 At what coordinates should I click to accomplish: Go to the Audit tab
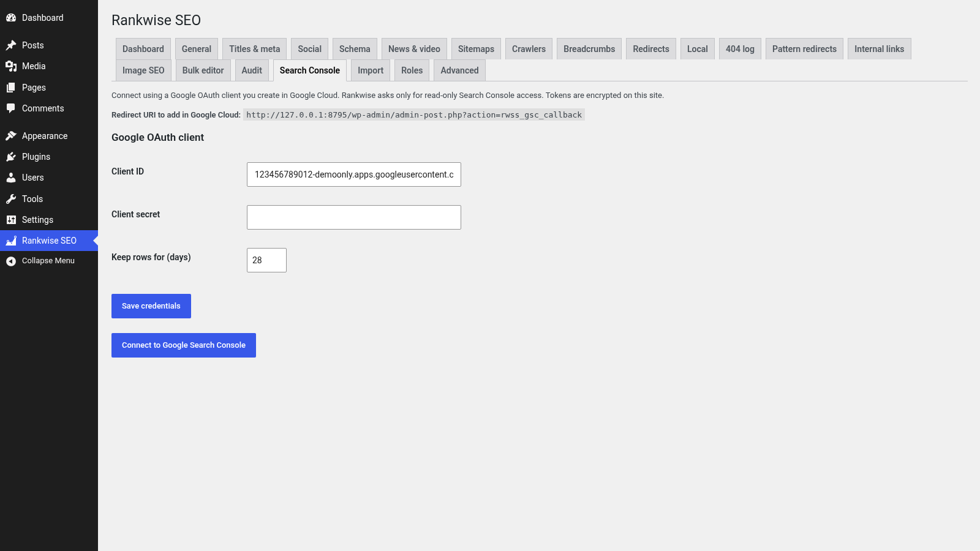[x=252, y=70]
